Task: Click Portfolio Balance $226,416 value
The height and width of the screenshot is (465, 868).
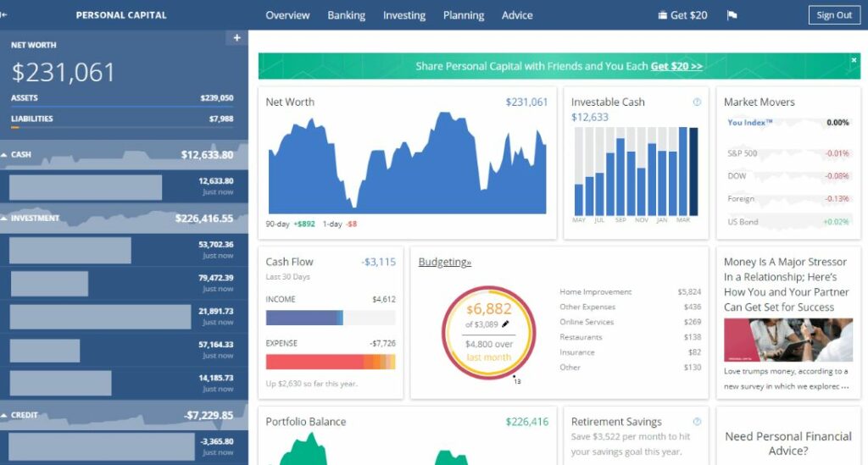Action: pyautogui.click(x=527, y=422)
